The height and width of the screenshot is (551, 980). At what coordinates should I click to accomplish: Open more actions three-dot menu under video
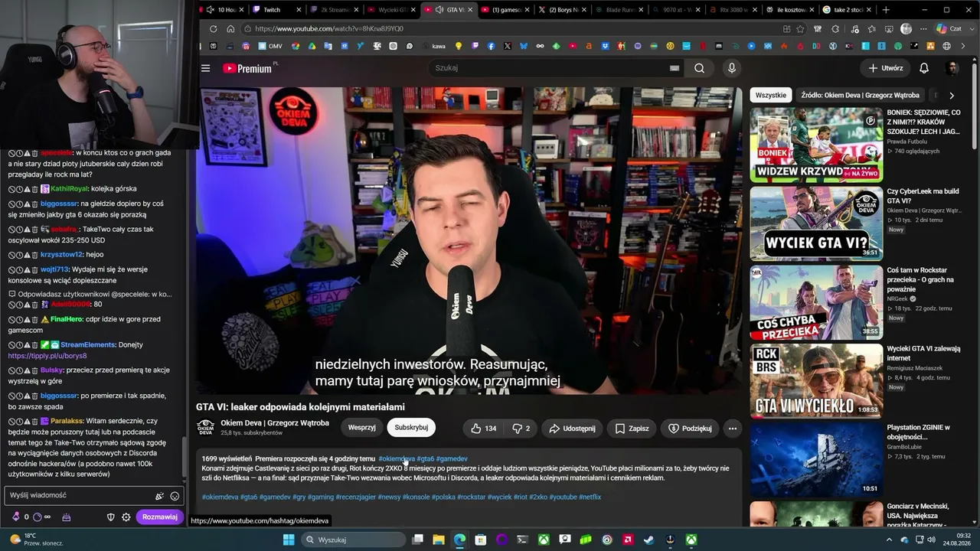733,429
